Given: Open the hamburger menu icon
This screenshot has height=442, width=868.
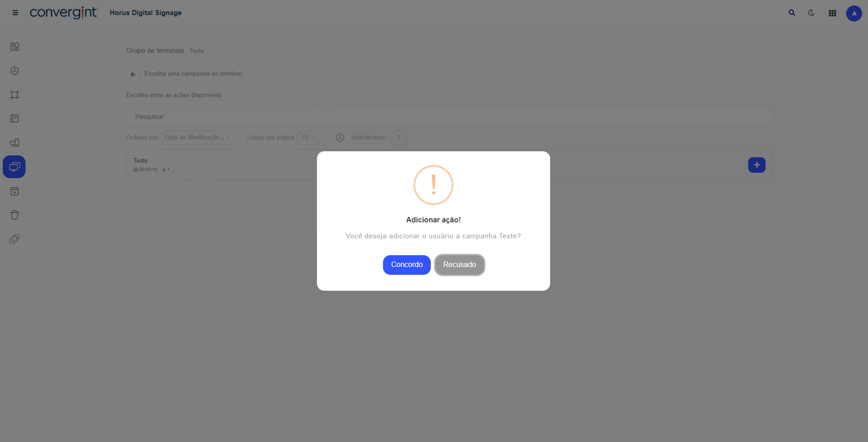Looking at the screenshot, I should [15, 13].
